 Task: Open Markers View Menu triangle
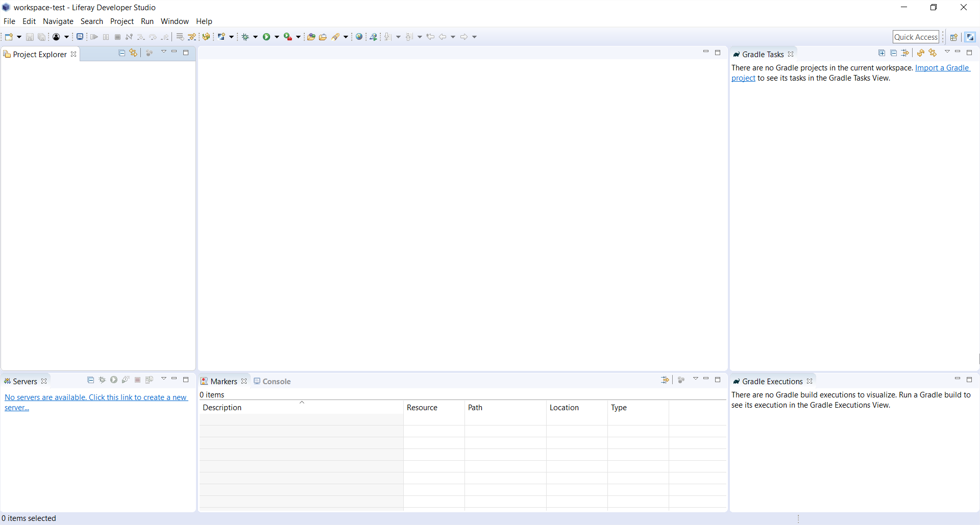click(695, 379)
